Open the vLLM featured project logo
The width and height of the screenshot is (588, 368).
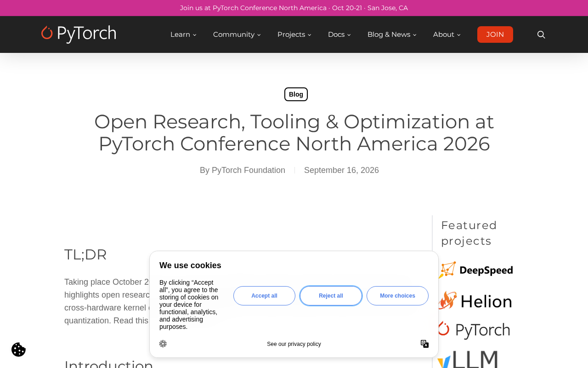click(x=468, y=359)
